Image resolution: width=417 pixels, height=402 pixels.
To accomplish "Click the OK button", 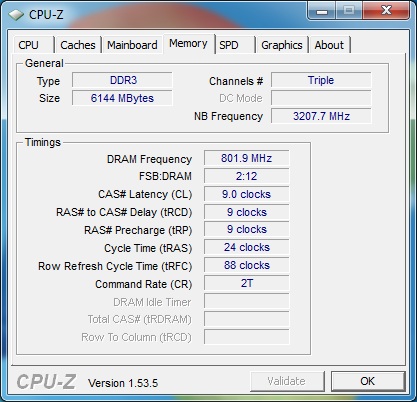I will tap(368, 381).
